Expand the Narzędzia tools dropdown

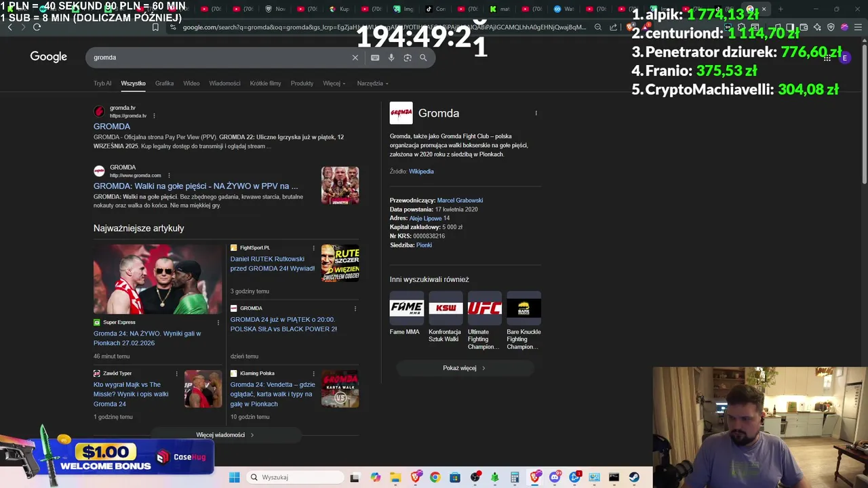tap(373, 83)
